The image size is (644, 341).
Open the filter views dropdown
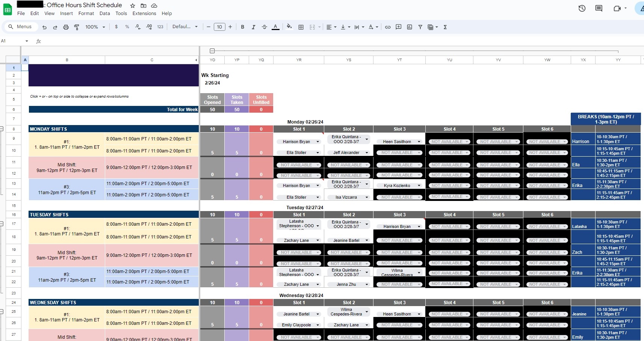tap(433, 27)
